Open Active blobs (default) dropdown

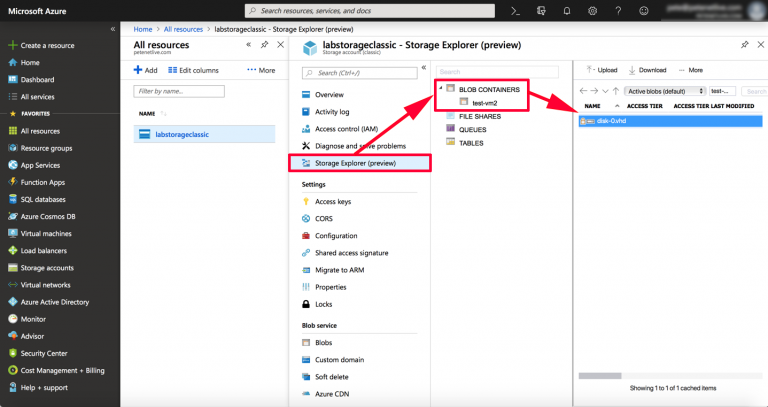665,91
